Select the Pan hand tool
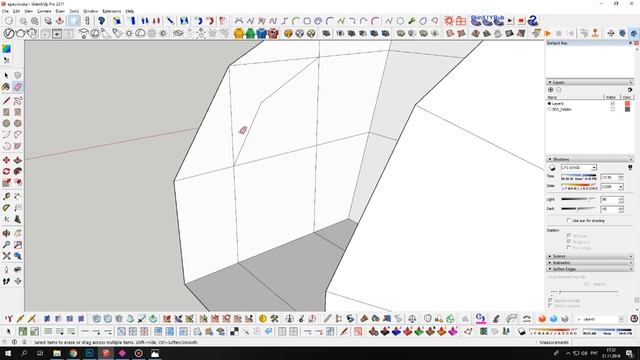This screenshot has width=640, height=360. tap(18, 233)
